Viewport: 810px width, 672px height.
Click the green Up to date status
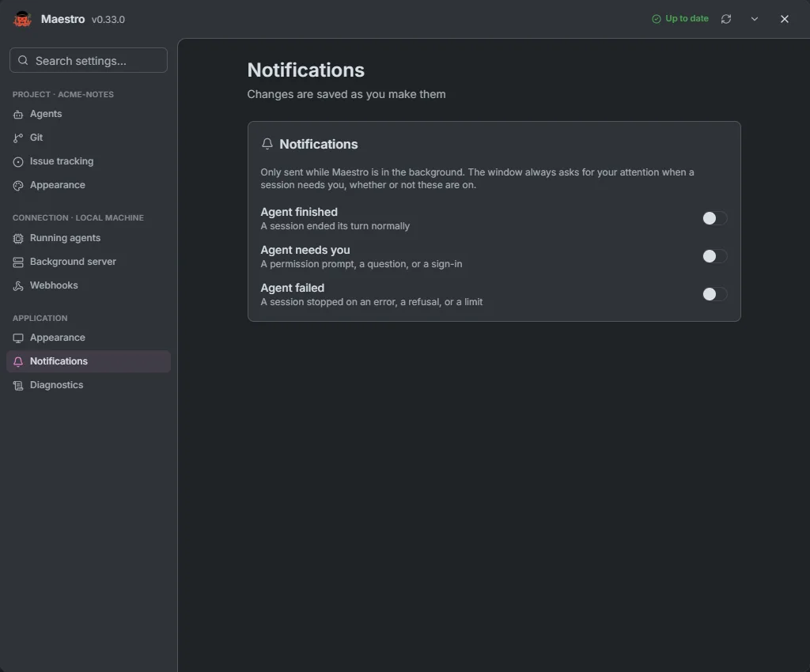click(x=679, y=19)
